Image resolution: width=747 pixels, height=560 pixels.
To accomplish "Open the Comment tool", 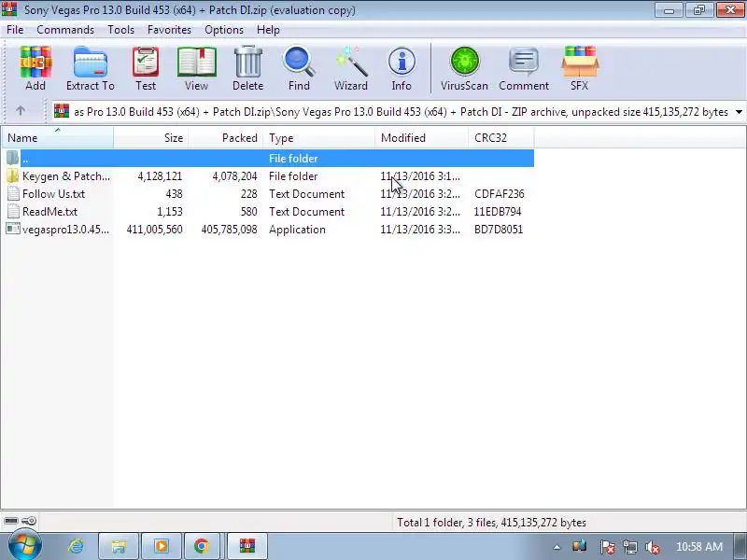I will (x=524, y=62).
